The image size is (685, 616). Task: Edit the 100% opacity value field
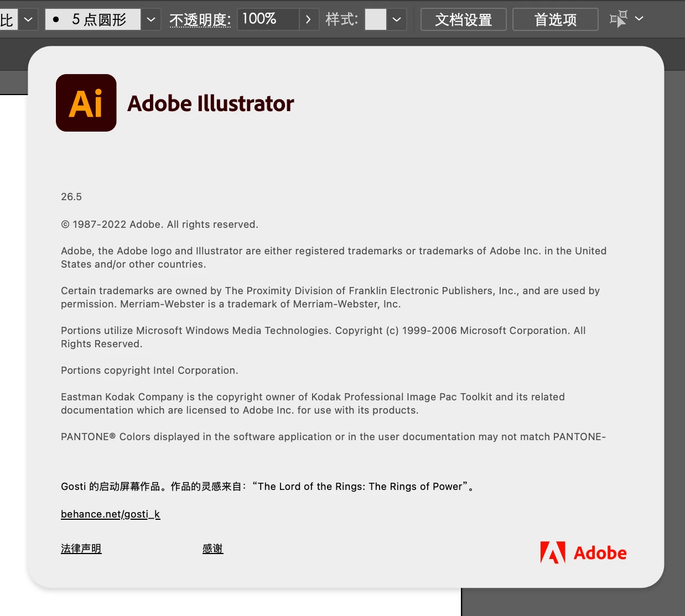pyautogui.click(x=268, y=19)
